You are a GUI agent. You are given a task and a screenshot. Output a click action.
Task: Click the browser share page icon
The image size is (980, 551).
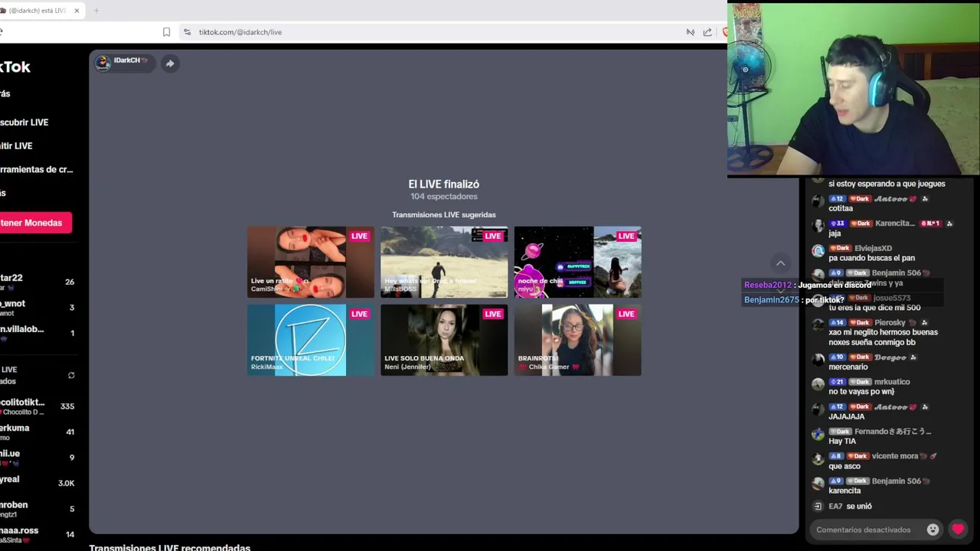[707, 32]
